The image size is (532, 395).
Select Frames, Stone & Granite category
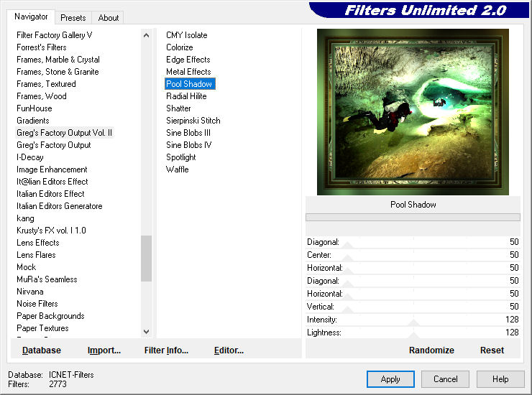[58, 72]
